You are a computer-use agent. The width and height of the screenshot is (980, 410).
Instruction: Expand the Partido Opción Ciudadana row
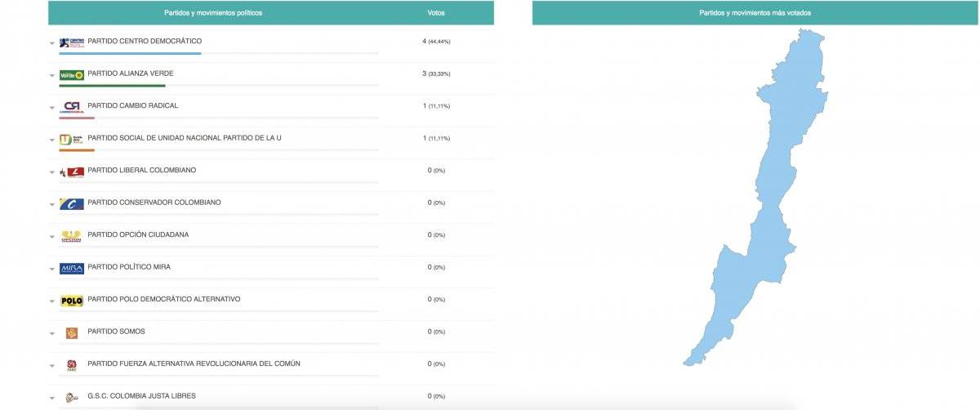point(52,237)
